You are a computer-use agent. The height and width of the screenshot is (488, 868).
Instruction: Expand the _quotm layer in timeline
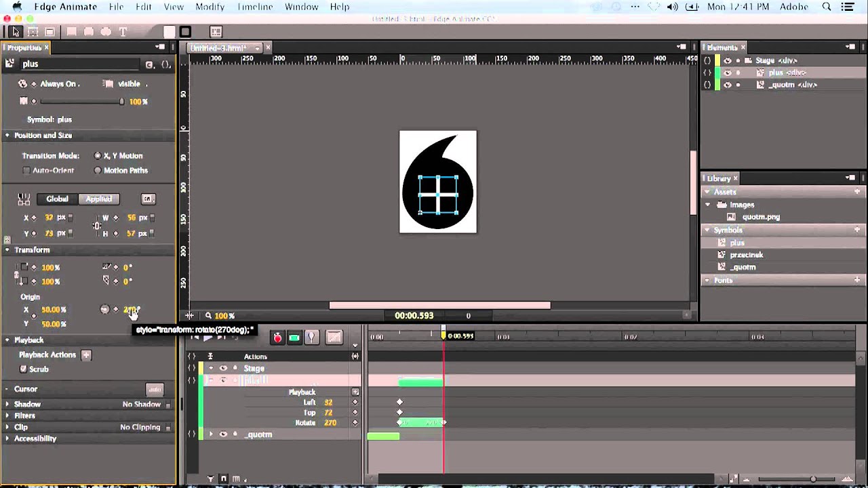(x=211, y=434)
